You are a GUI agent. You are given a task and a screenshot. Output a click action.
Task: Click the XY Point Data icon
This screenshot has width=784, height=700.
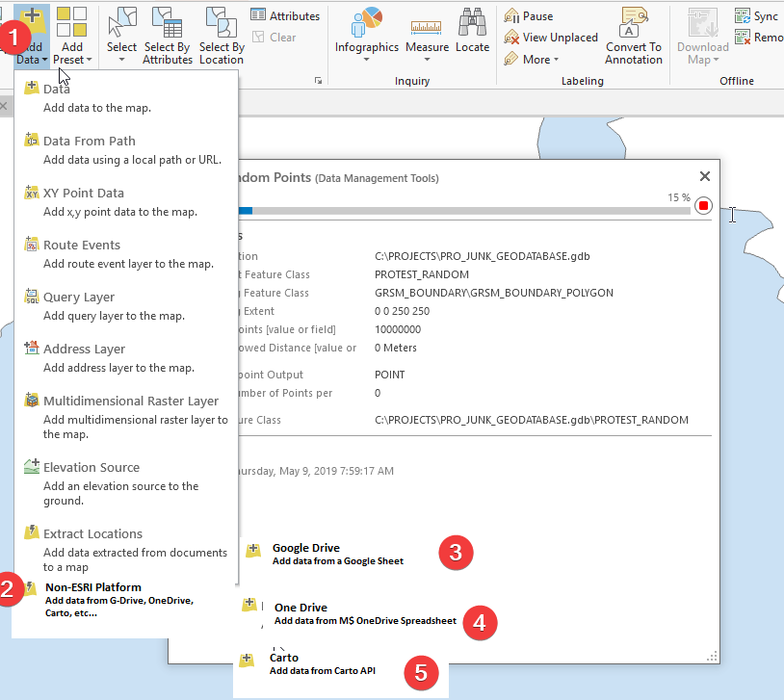[32, 192]
